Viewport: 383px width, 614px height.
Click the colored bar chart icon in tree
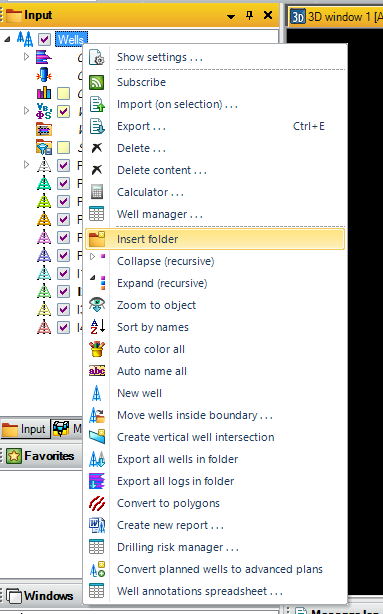click(44, 93)
